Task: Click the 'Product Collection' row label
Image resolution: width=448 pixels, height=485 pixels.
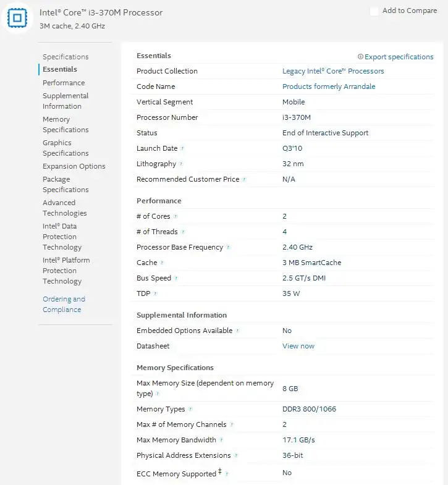Action: [167, 71]
